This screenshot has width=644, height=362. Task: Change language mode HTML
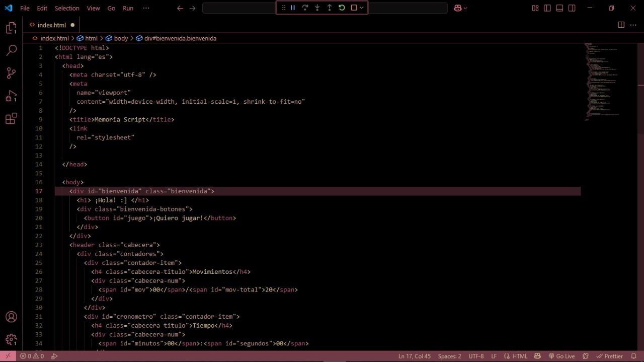516,356
